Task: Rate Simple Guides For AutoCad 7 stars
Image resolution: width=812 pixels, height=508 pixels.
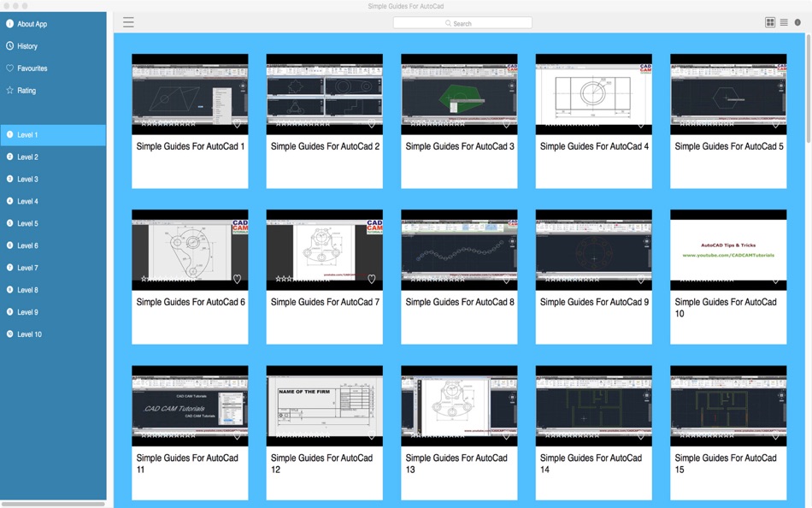Action: click(x=303, y=279)
